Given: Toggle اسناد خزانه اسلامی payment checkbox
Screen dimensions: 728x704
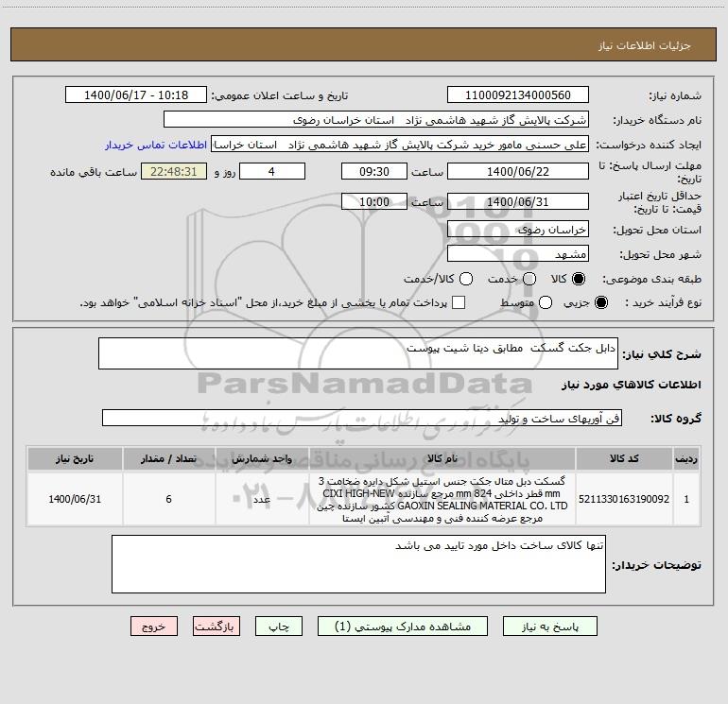Looking at the screenshot, I should 459,302.
